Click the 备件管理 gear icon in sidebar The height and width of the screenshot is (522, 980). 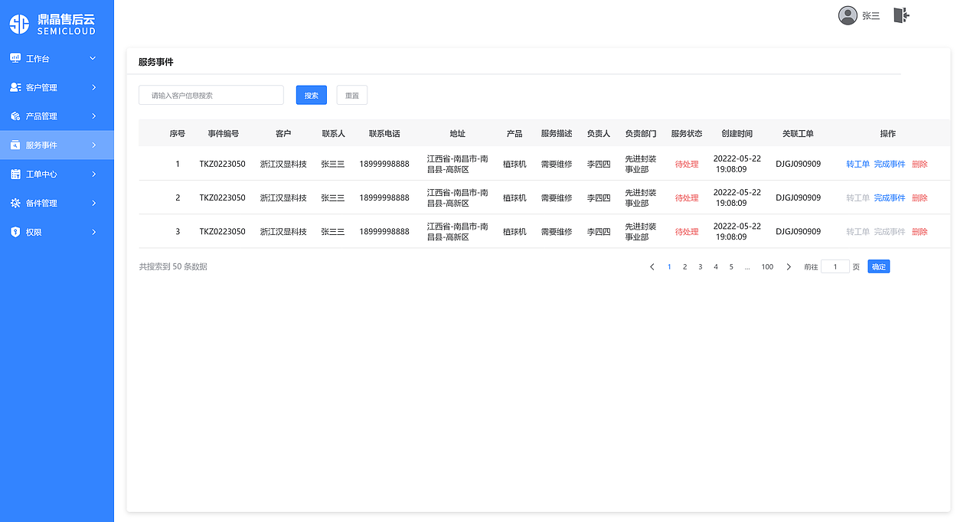[x=15, y=203]
